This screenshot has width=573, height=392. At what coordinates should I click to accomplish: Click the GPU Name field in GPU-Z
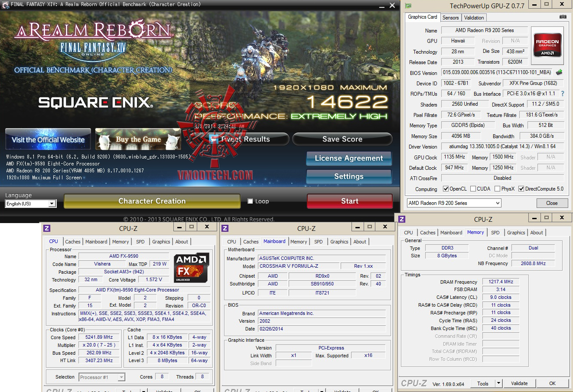pos(485,30)
